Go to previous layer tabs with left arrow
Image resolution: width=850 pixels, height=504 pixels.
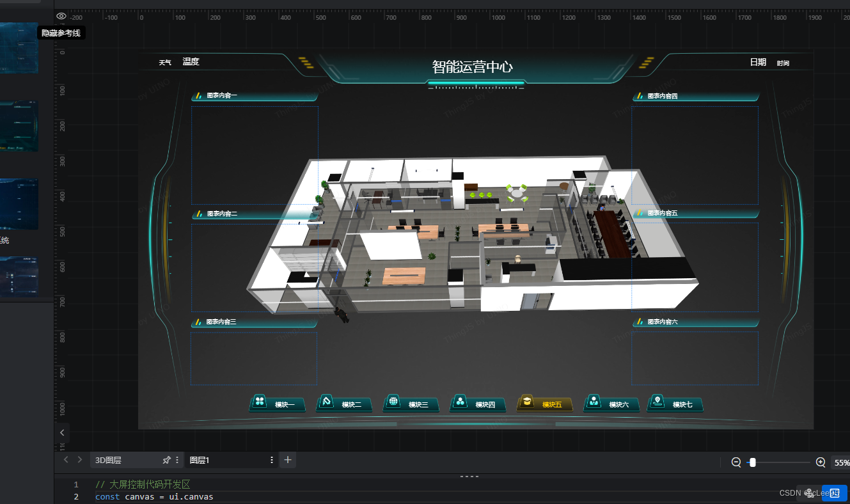[x=66, y=460]
